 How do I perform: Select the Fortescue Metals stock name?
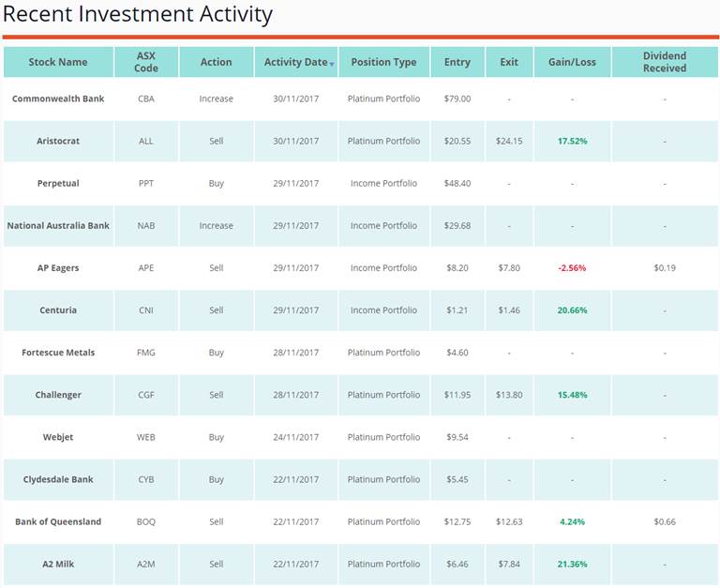tap(58, 353)
